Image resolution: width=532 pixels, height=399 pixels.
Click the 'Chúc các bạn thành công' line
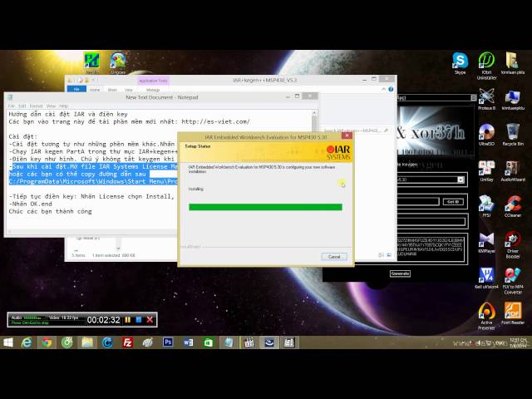(50, 211)
